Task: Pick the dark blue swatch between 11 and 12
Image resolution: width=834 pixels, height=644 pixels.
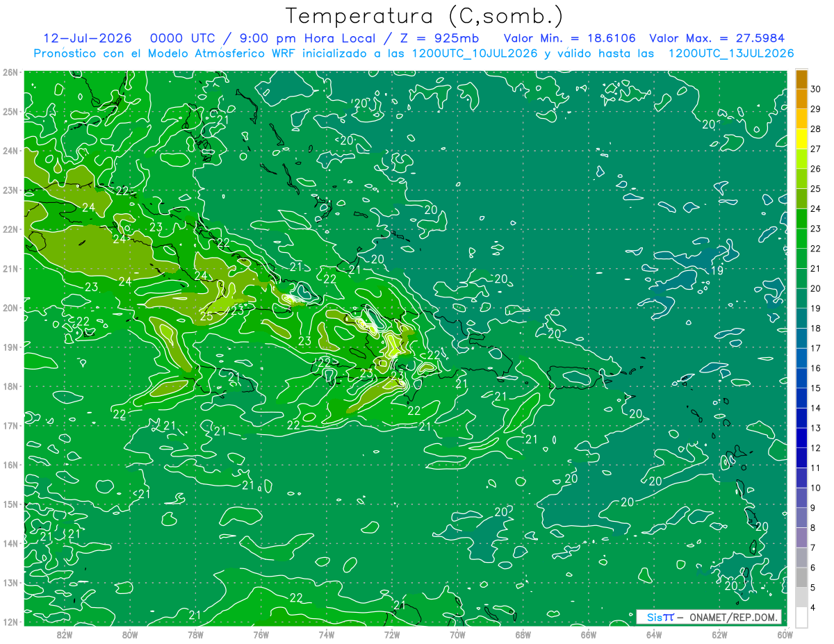Action: (x=801, y=458)
